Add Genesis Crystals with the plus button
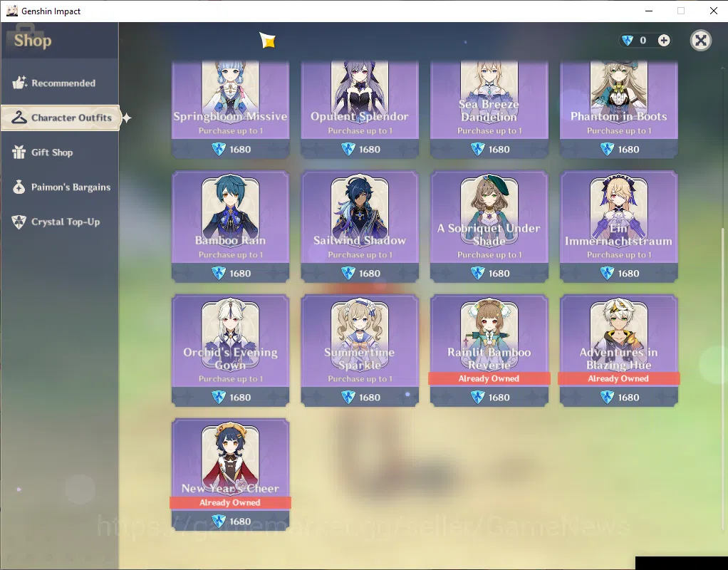Image resolution: width=728 pixels, height=570 pixels. click(664, 41)
